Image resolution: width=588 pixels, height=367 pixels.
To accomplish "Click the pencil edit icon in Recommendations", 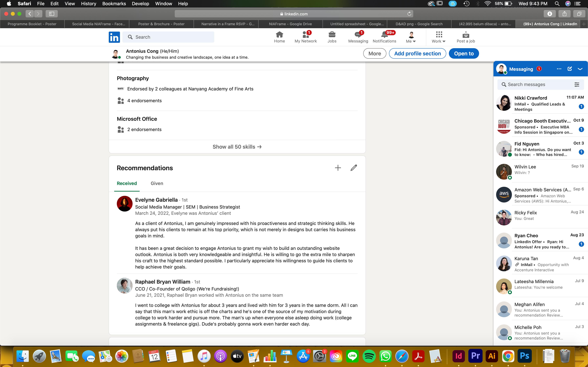I will point(354,168).
